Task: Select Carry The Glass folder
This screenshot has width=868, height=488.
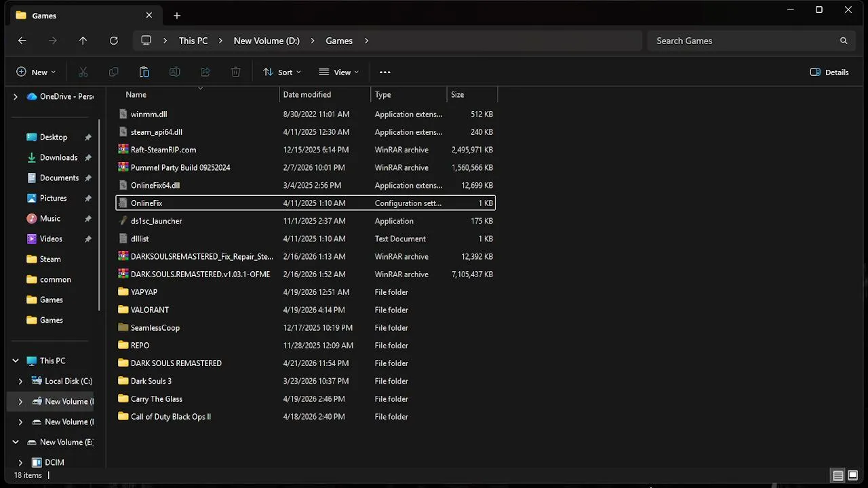Action: 305,399
